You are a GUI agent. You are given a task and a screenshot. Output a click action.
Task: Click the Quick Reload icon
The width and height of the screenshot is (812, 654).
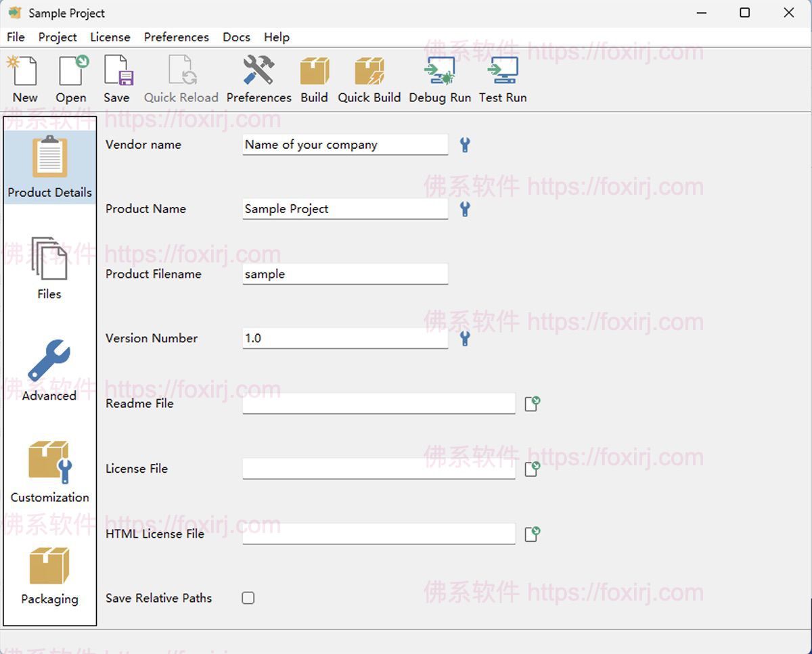181,74
